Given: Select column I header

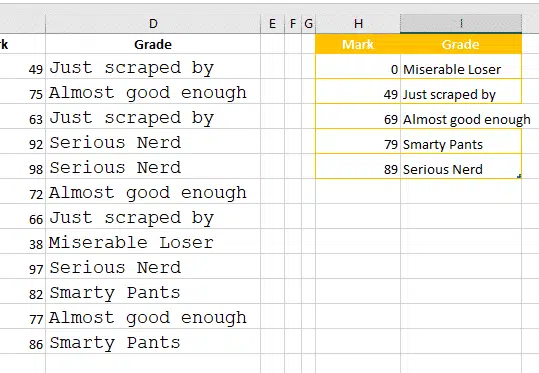Looking at the screenshot, I should (461, 24).
